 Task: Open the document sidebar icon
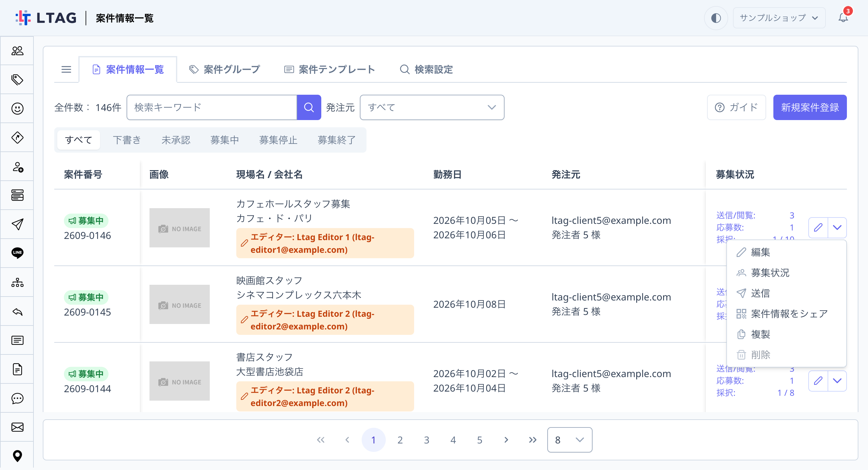[17, 369]
